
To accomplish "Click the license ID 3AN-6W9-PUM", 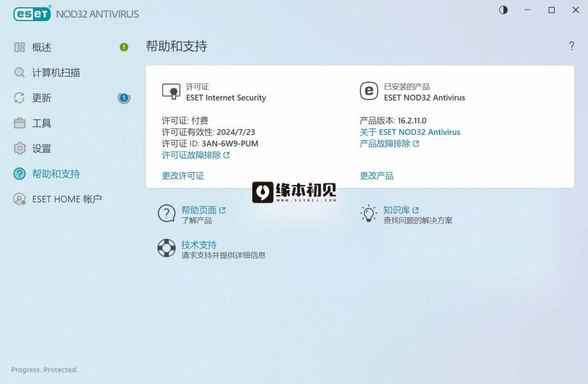I will point(230,144).
